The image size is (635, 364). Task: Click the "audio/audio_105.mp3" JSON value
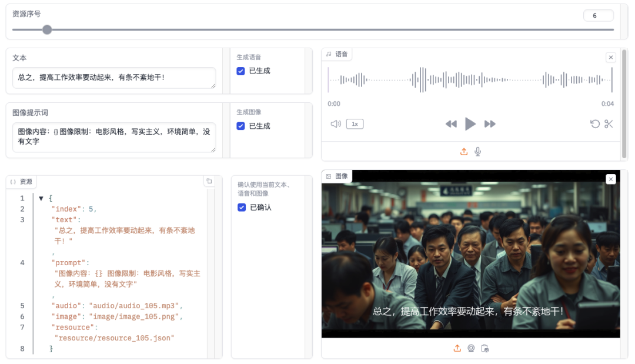pyautogui.click(x=133, y=306)
